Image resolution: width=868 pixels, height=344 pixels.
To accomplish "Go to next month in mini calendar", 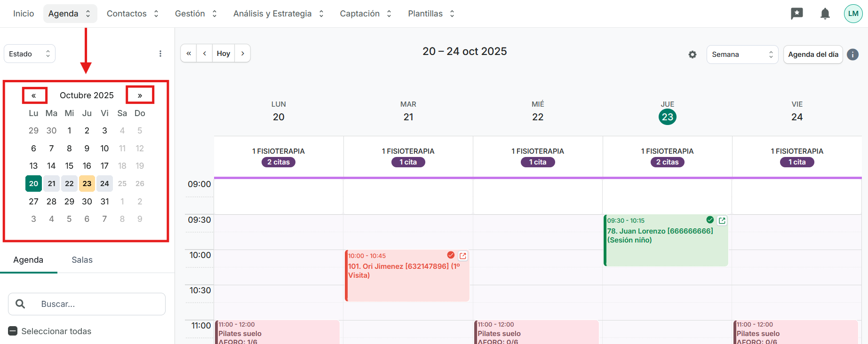I will tap(140, 95).
